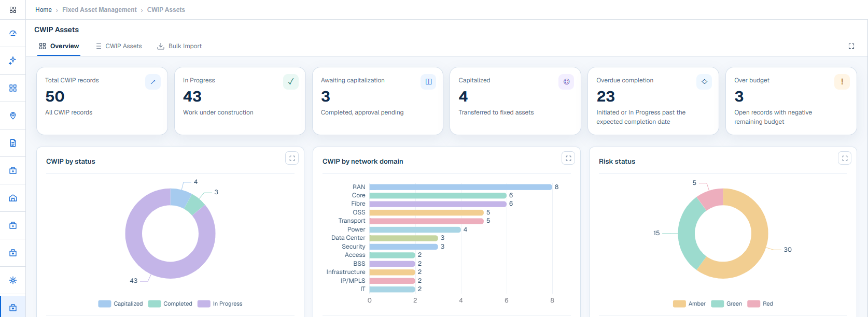
Task: Click the sparkle AI icon in sidebar
Action: 13,61
